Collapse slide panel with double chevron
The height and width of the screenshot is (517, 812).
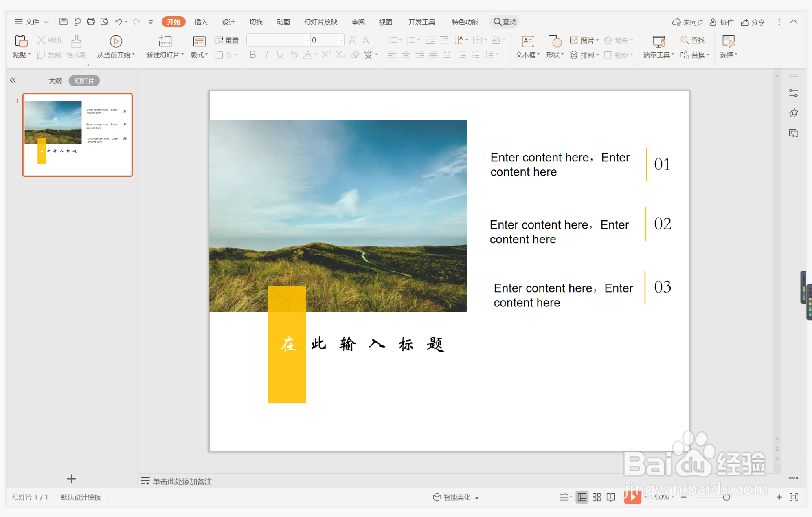click(13, 80)
